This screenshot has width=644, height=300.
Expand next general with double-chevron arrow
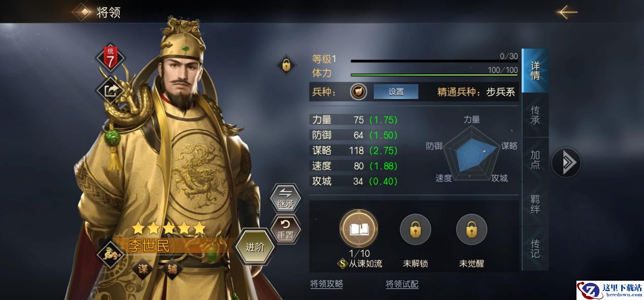point(566,163)
